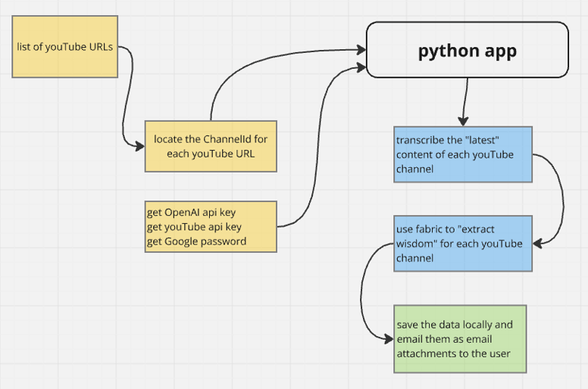Select the green 'save the data locally' box
This screenshot has width=588, height=389.
[x=460, y=339]
